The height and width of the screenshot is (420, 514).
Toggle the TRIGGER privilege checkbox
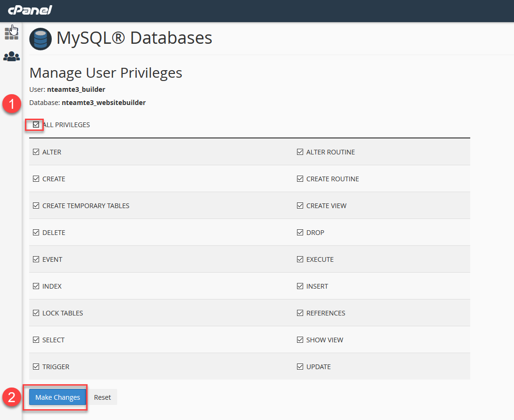(36, 367)
